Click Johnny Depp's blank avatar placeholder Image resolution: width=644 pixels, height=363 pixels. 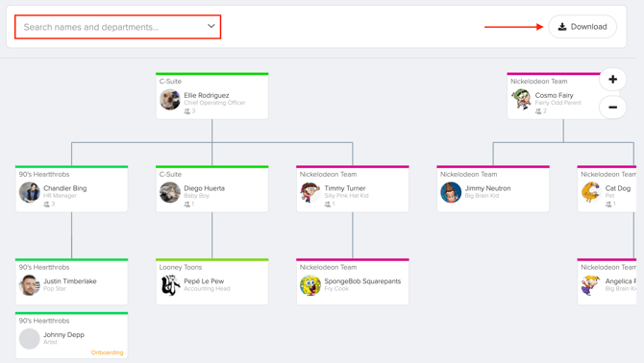point(30,339)
